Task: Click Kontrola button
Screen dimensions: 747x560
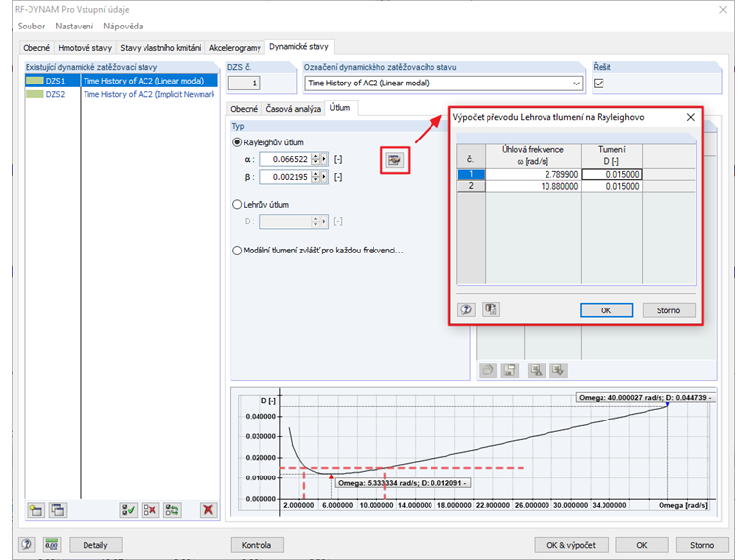Action: click(x=257, y=545)
